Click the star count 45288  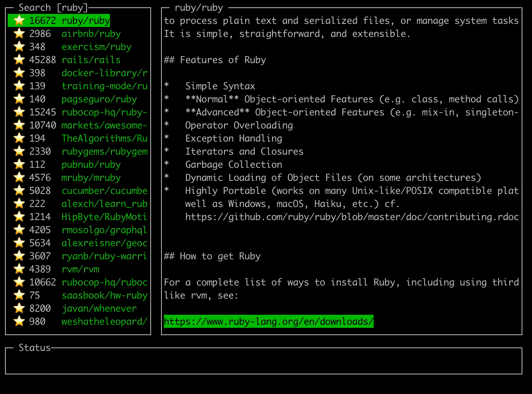tap(43, 60)
